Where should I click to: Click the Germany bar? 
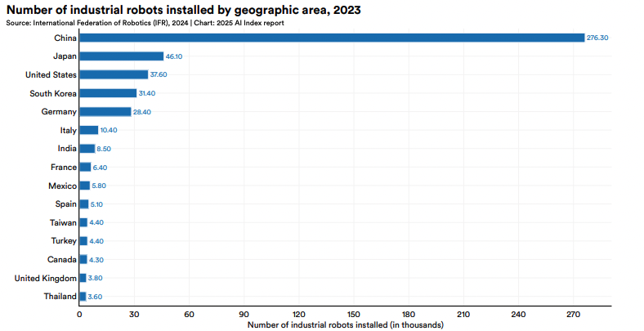click(105, 111)
